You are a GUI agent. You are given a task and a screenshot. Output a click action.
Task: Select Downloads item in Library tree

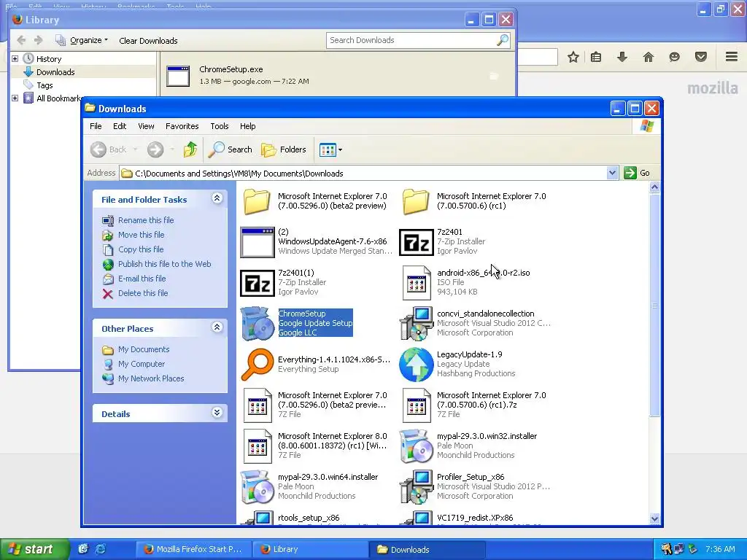[55, 72]
